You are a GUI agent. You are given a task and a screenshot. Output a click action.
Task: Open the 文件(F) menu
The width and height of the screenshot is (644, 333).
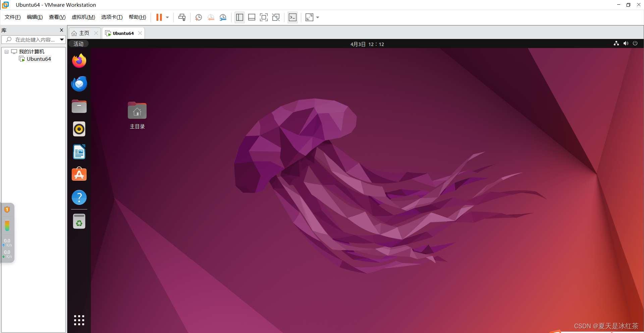pyautogui.click(x=13, y=17)
